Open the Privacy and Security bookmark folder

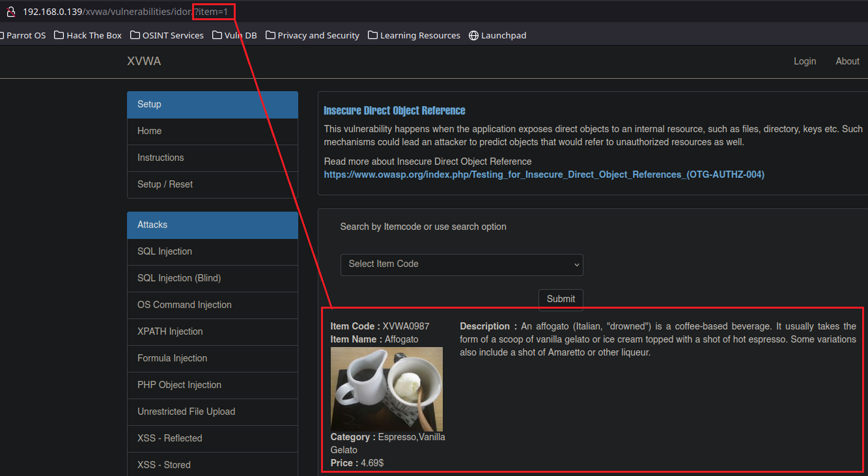point(313,35)
